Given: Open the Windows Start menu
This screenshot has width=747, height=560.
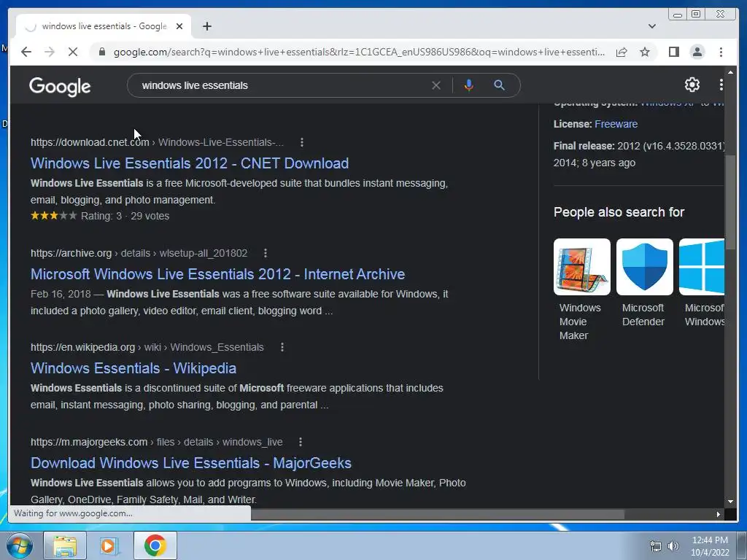Looking at the screenshot, I should click(x=20, y=545).
